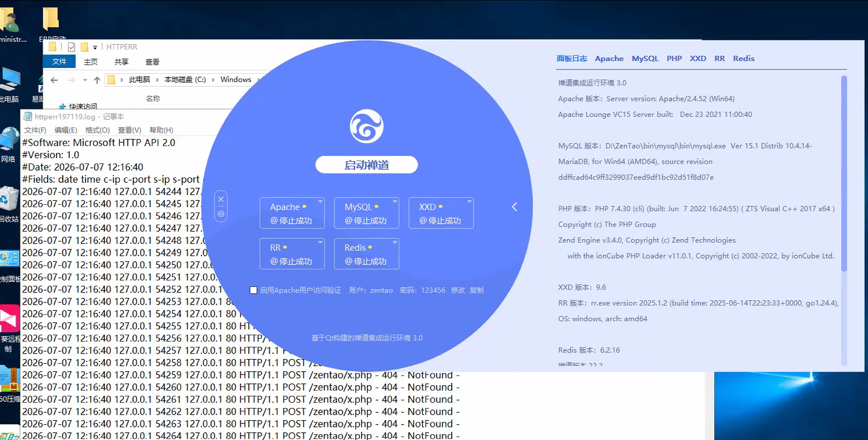Click the 启动禅道 start button
Image resolution: width=868 pixels, height=440 pixels.
pos(367,165)
